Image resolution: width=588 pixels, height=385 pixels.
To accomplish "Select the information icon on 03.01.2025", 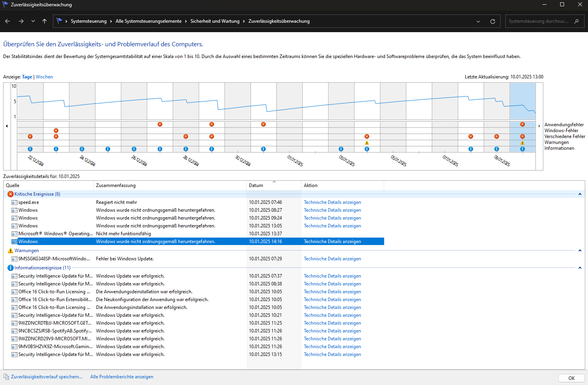I will pos(341,149).
